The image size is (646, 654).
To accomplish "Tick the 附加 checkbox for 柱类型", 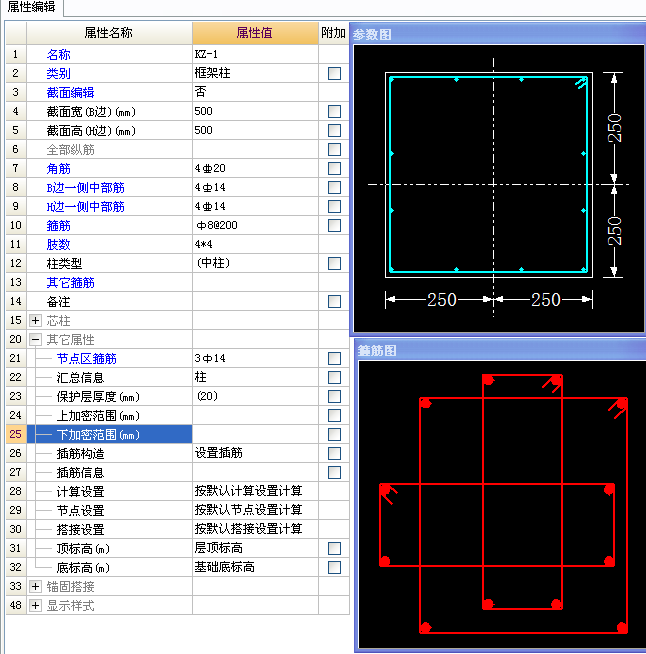I will coord(334,264).
